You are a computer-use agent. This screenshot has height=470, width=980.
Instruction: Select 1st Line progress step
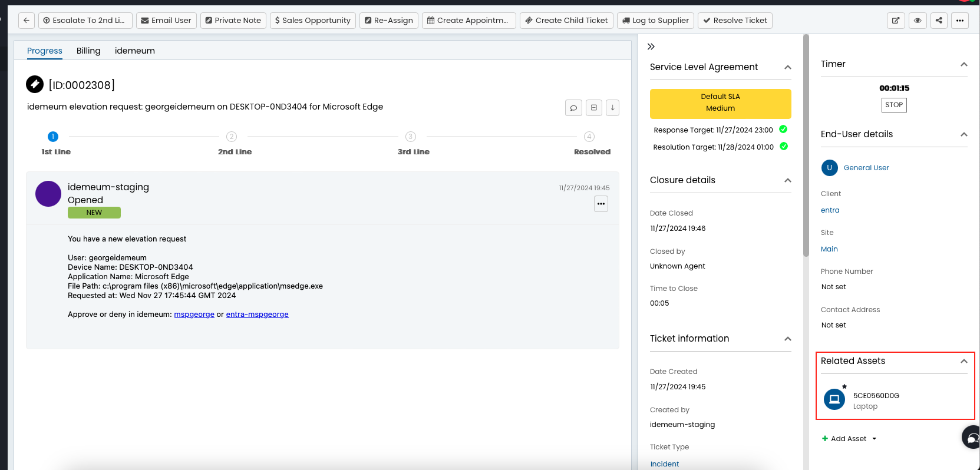pyautogui.click(x=53, y=137)
